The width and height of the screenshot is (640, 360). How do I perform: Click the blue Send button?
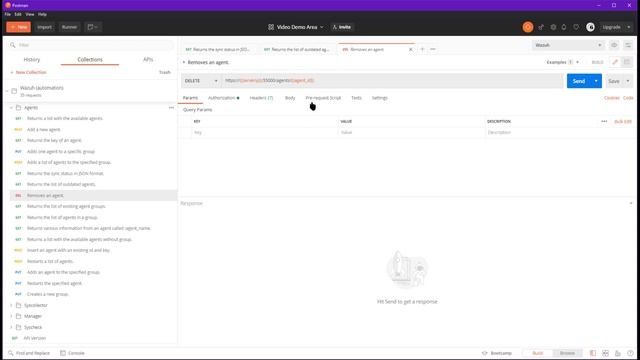(579, 81)
